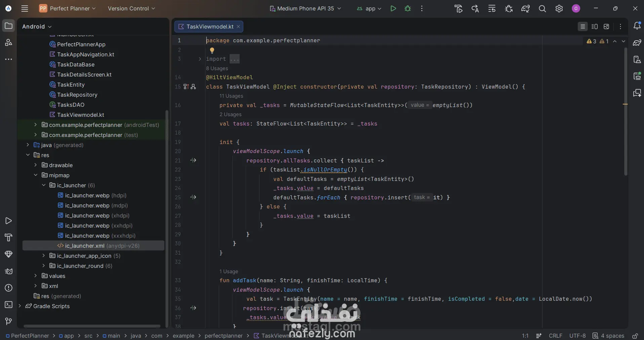
Task: Open the app run configuration dropdown
Action: click(369, 8)
